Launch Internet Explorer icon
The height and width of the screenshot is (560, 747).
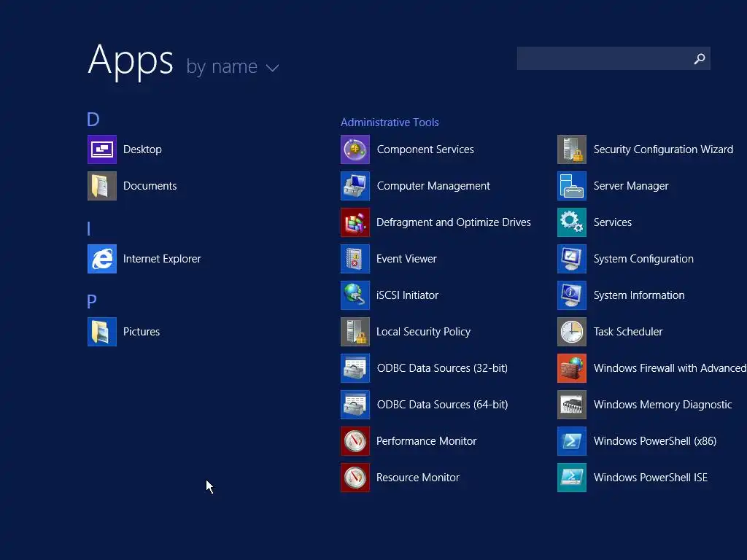click(102, 259)
